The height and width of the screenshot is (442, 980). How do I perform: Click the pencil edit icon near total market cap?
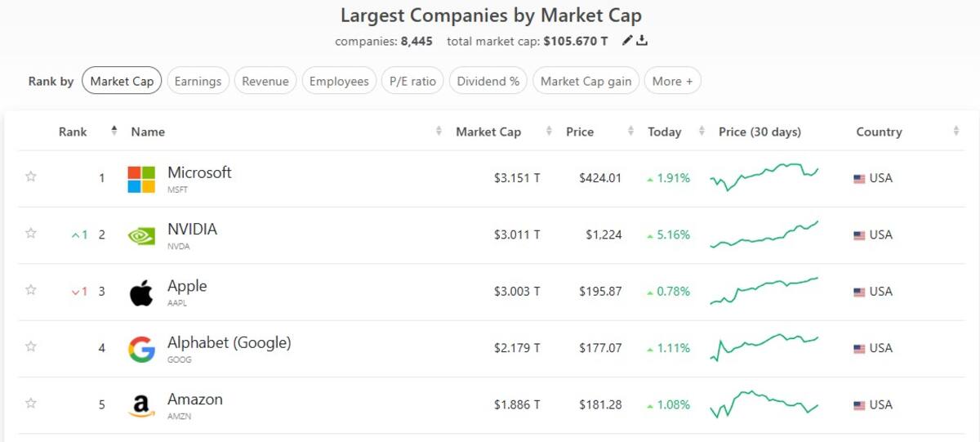627,40
